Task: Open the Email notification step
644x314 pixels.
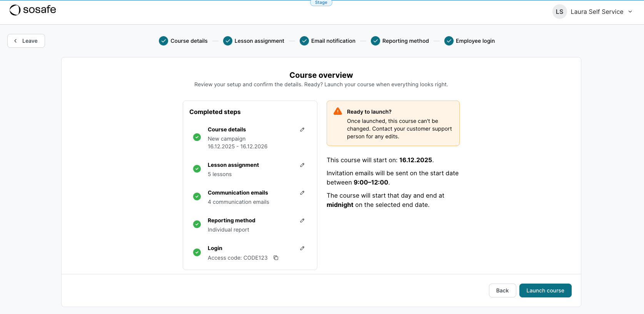Action: pos(327,41)
